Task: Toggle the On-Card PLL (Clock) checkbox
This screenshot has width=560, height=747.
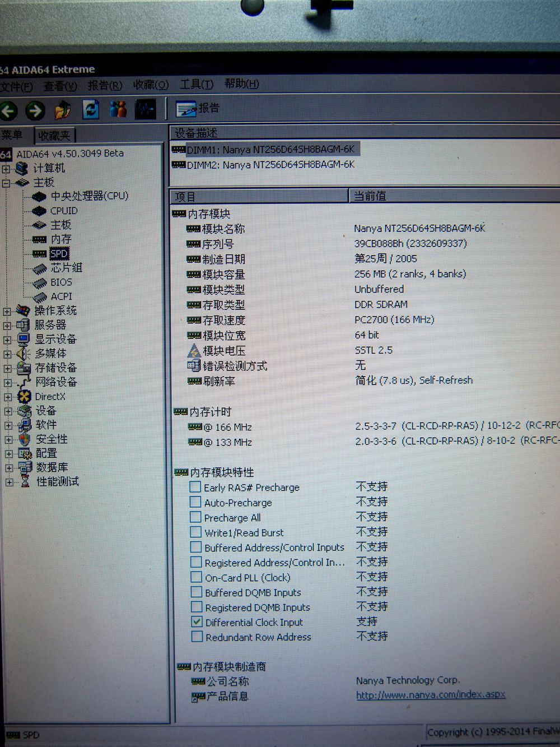Action: click(x=197, y=577)
